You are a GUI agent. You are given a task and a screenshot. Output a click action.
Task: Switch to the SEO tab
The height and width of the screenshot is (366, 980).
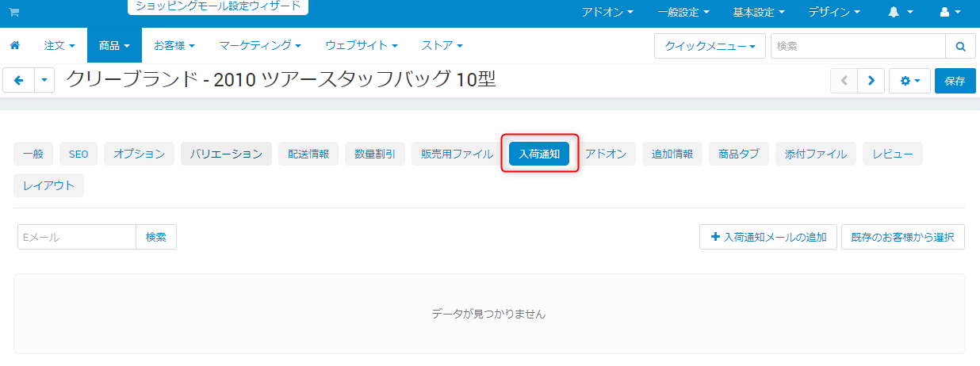coord(78,154)
